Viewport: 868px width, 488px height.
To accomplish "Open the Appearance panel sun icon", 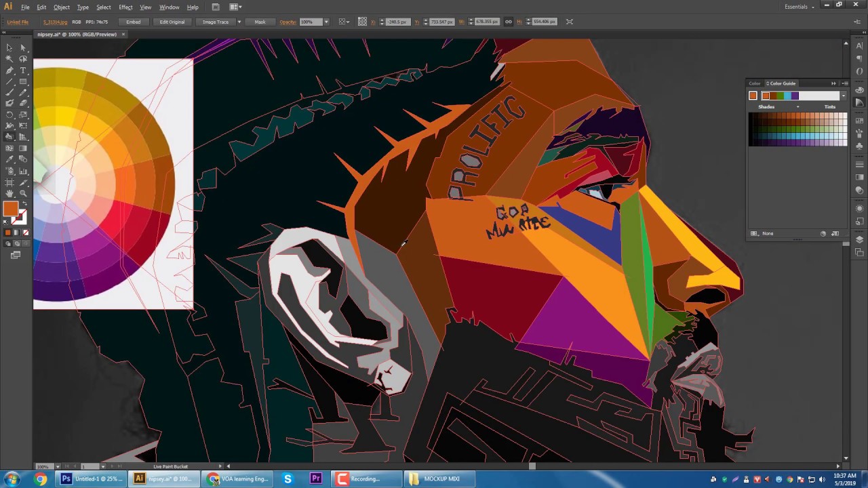I will click(859, 208).
